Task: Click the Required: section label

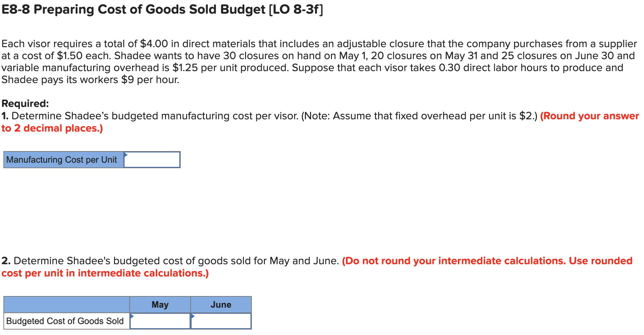Action: (25, 103)
